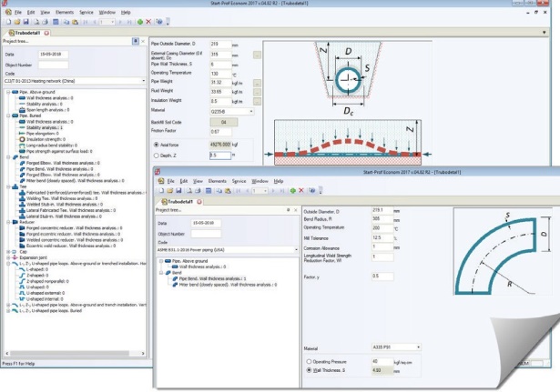Click browse button next to Insulation Weight
Image resolution: width=560 pixels, height=392 pixels.
click(257, 101)
